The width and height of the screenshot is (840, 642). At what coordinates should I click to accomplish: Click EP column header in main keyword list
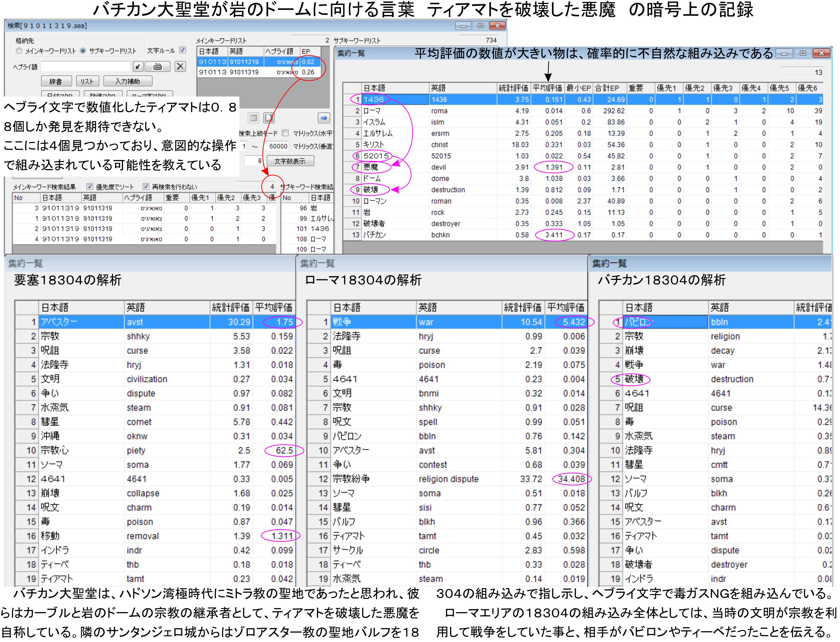[310, 52]
